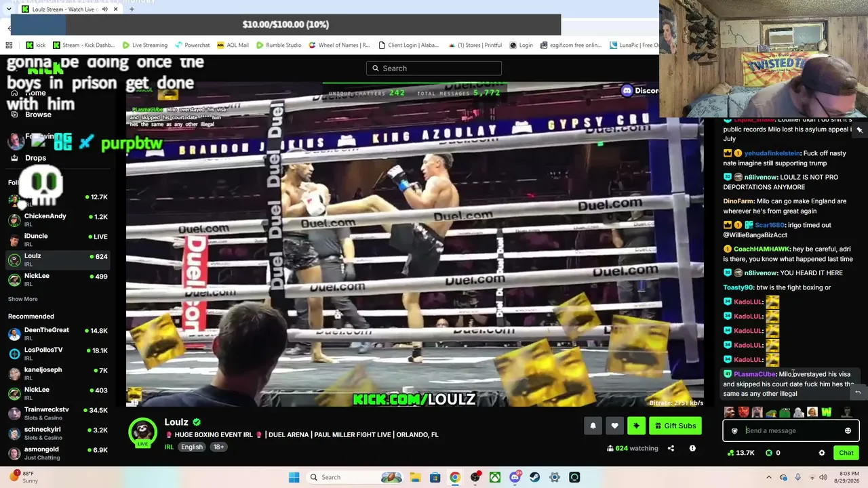Open a new browser tab
Screen dimensions: 868x488
132,9
